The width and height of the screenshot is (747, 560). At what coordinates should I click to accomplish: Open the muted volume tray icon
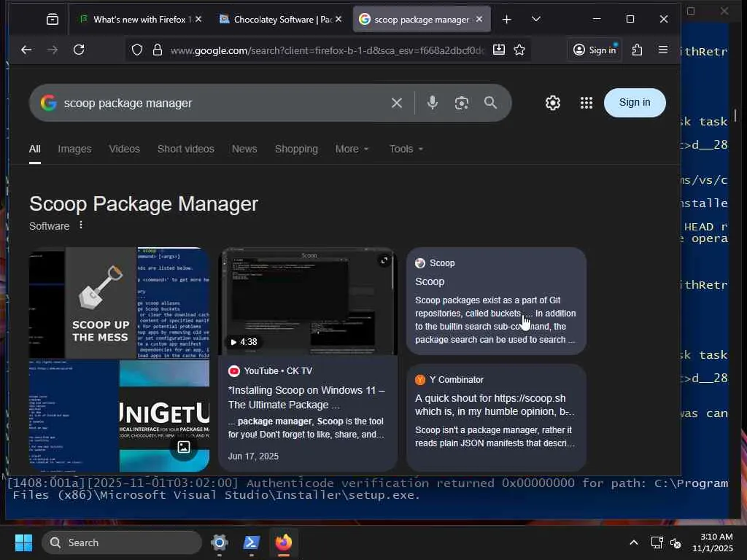click(675, 542)
